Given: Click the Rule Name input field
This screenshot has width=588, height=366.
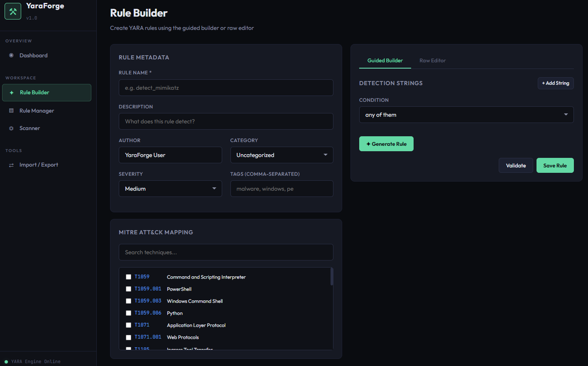Looking at the screenshot, I should (x=226, y=88).
